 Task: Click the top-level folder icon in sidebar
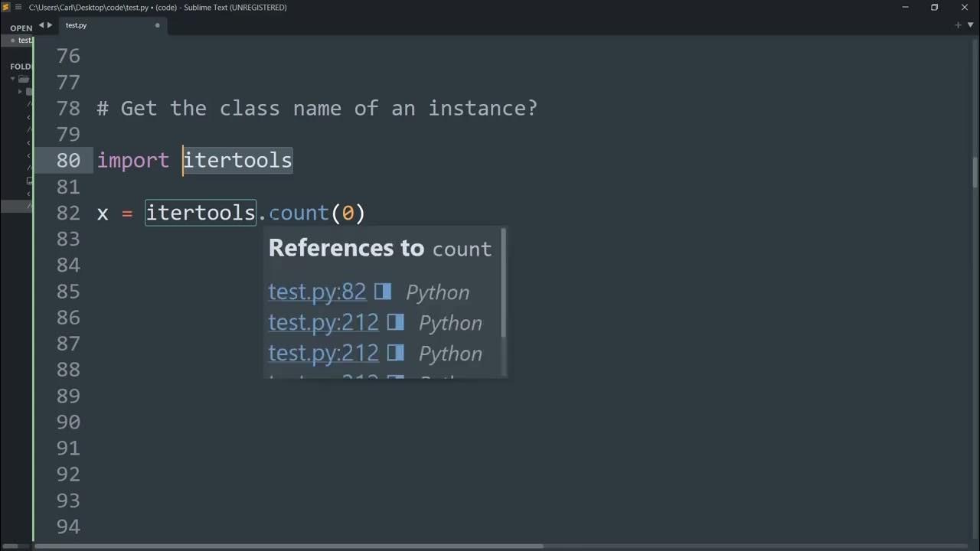click(24, 79)
